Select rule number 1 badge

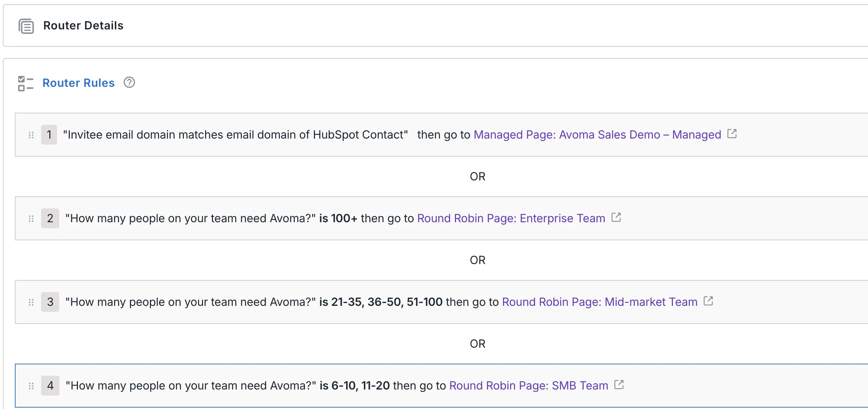point(49,135)
